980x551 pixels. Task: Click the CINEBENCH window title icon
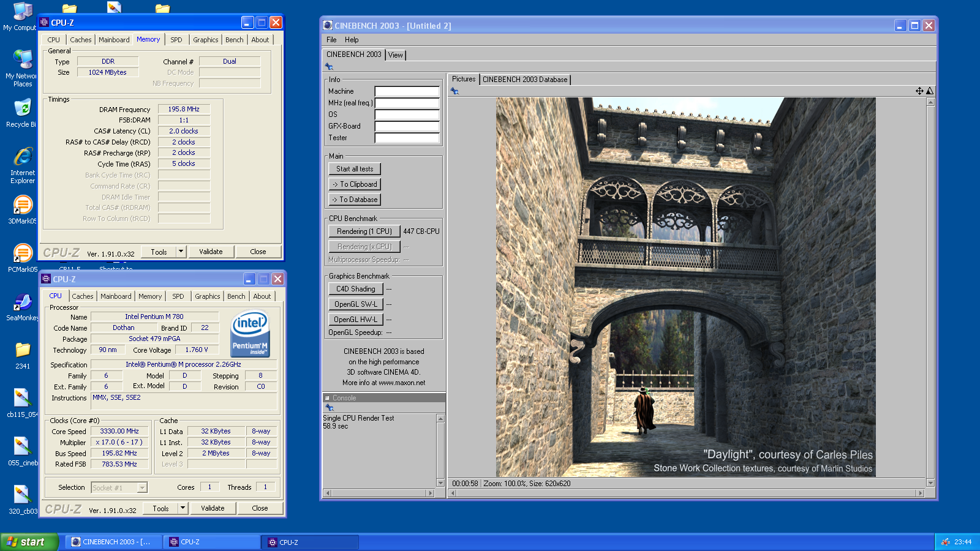(328, 25)
